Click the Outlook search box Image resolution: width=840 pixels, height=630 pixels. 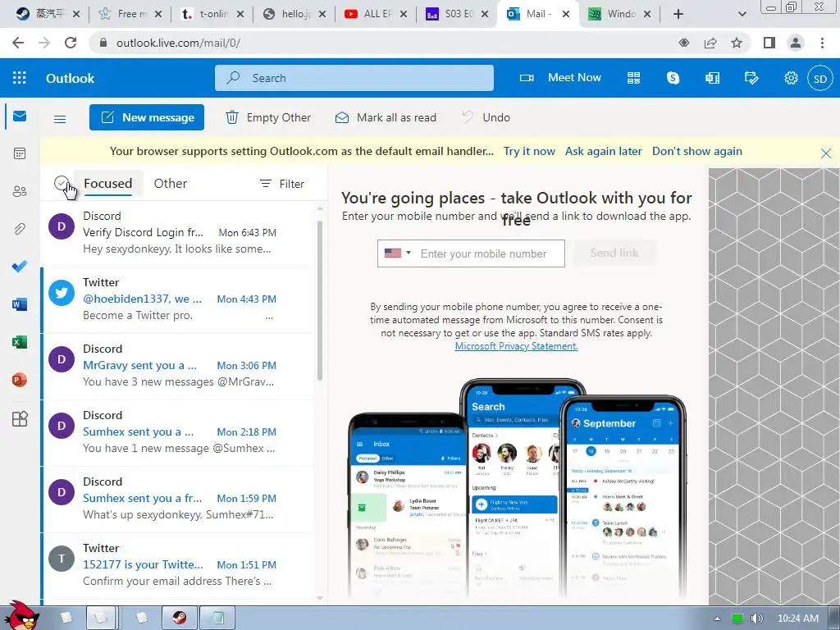354,78
